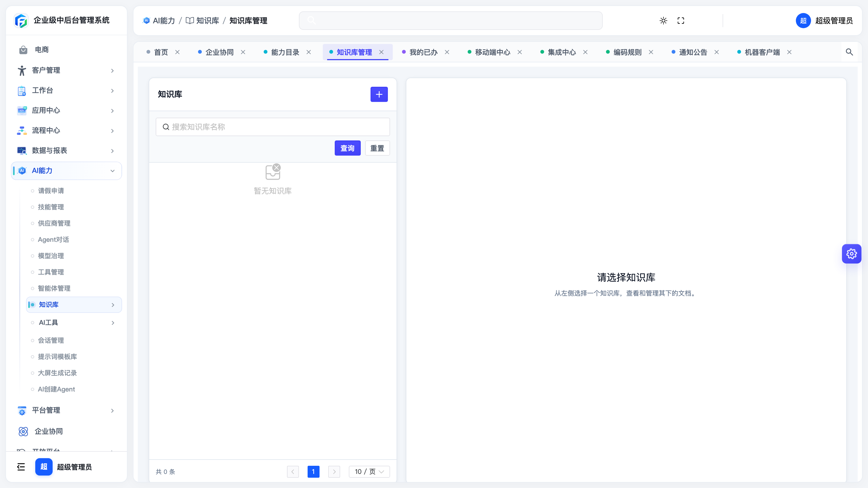
Task: Open the 模型治理 menu item
Action: click(x=51, y=256)
